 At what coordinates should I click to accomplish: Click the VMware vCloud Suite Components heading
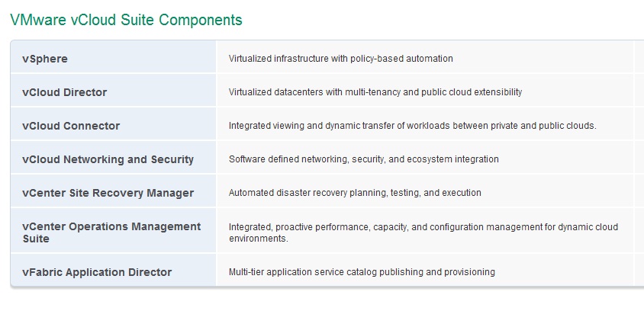tap(126, 19)
